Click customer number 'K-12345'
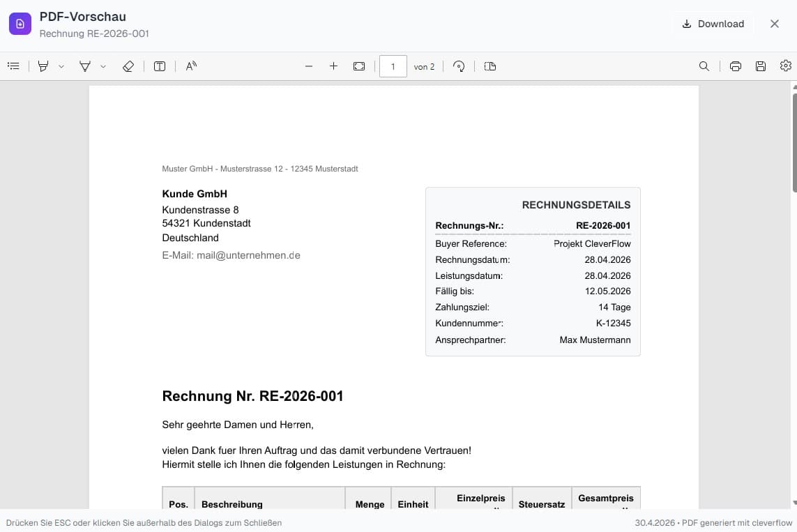This screenshot has height=532, width=797. [x=614, y=323]
